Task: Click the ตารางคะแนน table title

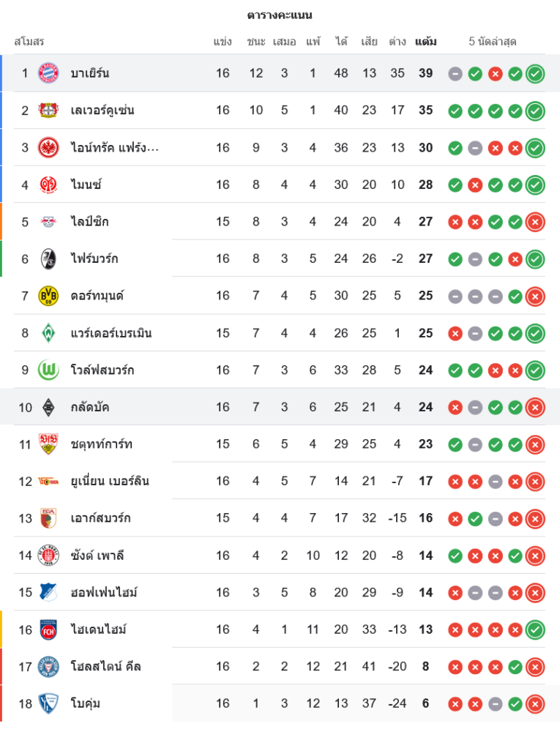Action: click(x=280, y=15)
